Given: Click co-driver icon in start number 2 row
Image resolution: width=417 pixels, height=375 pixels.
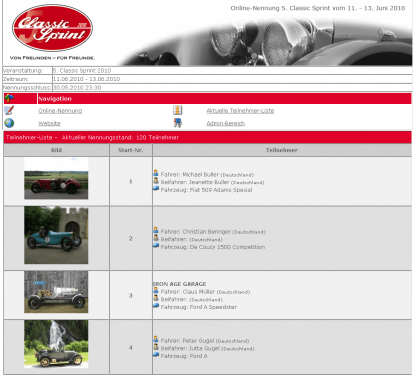Looking at the screenshot, I should tap(156, 238).
